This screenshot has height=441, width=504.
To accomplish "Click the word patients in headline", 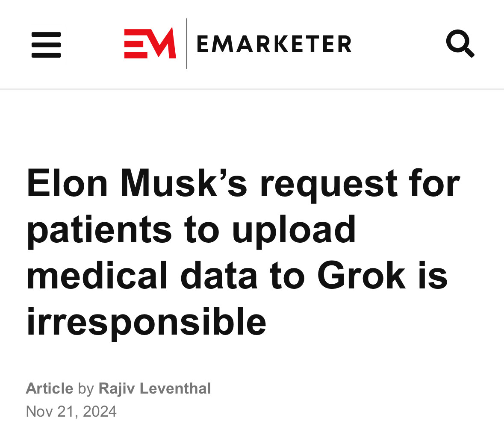I will 100,231.
